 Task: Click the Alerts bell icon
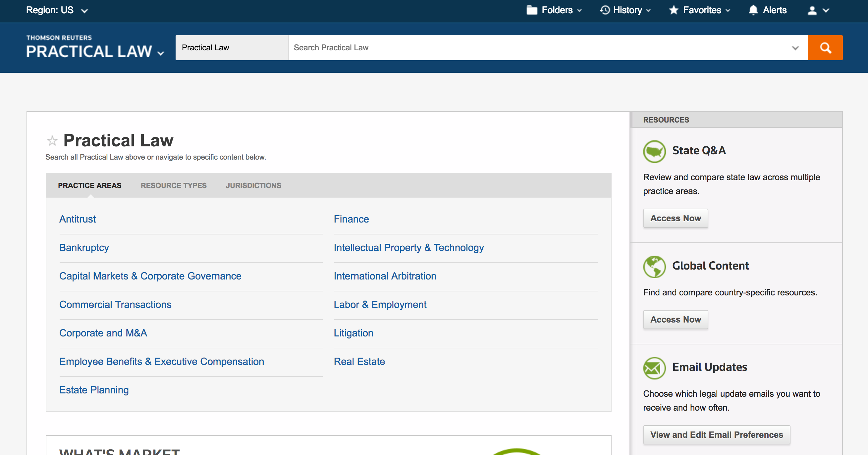coord(753,10)
